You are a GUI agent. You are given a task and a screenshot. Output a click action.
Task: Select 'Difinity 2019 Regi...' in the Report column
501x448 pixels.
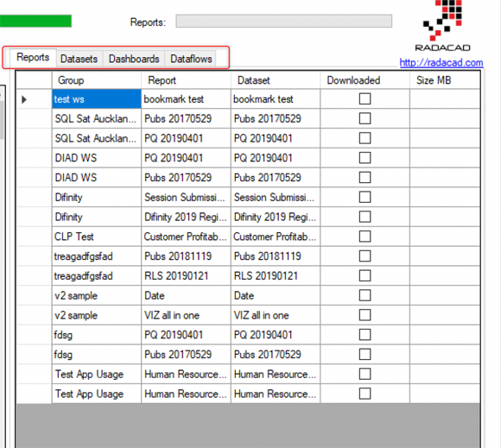[x=186, y=218]
